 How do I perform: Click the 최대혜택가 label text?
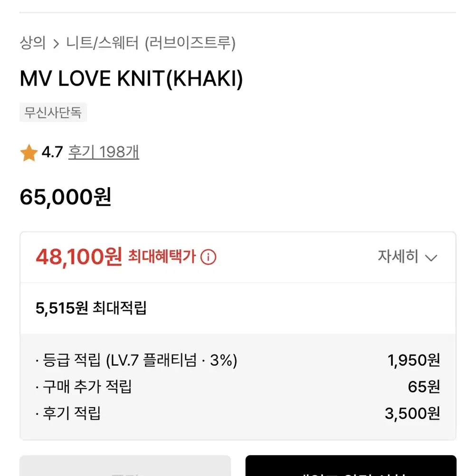coord(162,257)
